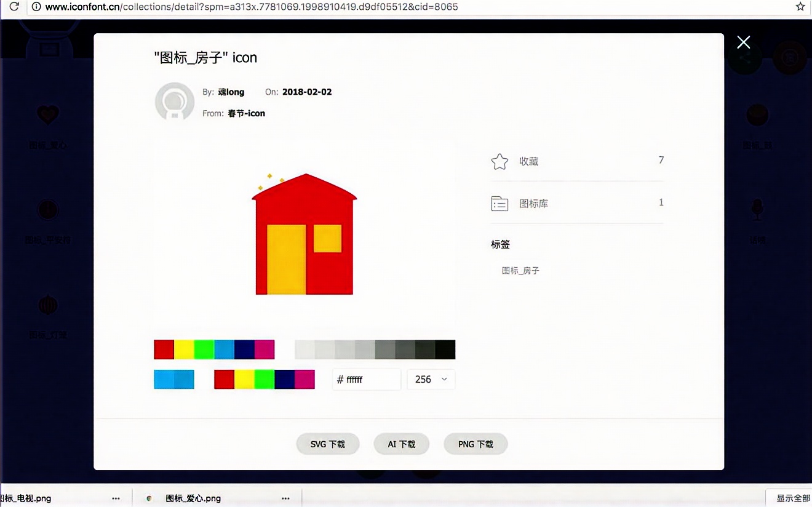This screenshot has height=507, width=812.
Task: Click the PNG 下载 button
Action: pos(476,444)
